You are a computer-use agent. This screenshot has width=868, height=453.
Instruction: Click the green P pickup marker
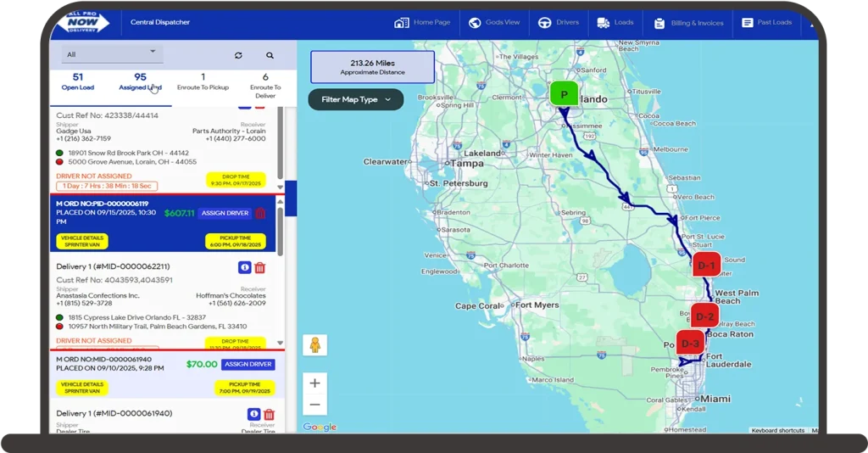pyautogui.click(x=564, y=94)
